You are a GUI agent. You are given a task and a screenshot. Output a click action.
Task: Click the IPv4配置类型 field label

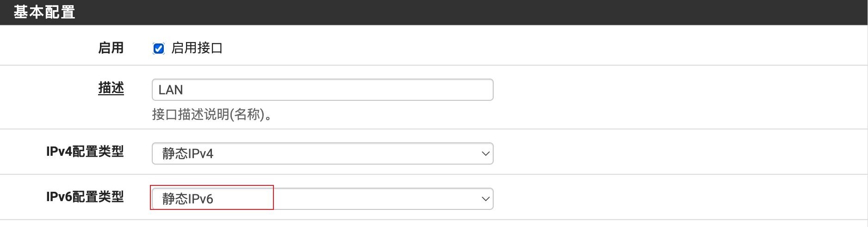(x=85, y=152)
